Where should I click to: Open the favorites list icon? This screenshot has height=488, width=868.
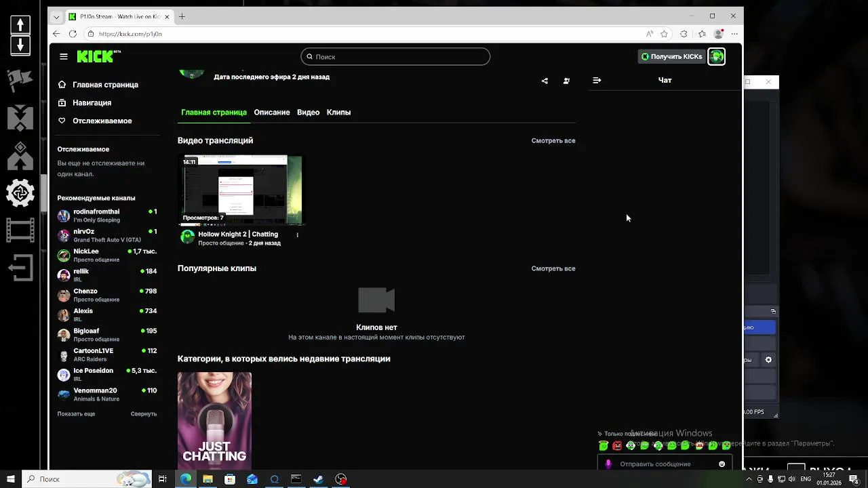pyautogui.click(x=702, y=34)
